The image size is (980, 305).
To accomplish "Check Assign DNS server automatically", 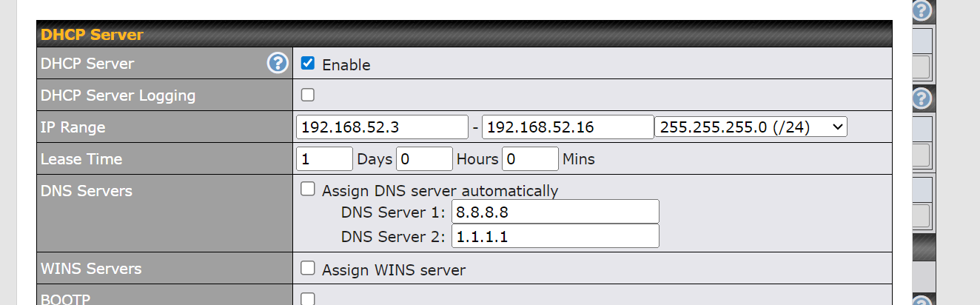I will tap(308, 190).
